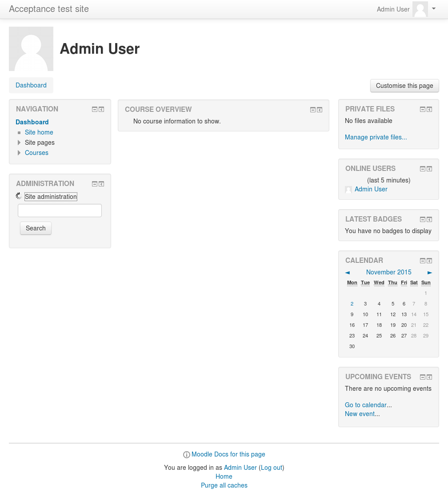The height and width of the screenshot is (496, 448).
Task: Hide the Course overview block
Action: (x=313, y=110)
